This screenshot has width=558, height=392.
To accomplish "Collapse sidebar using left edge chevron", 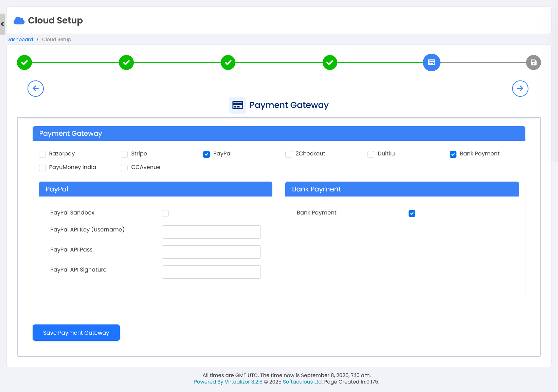I will pos(2,24).
